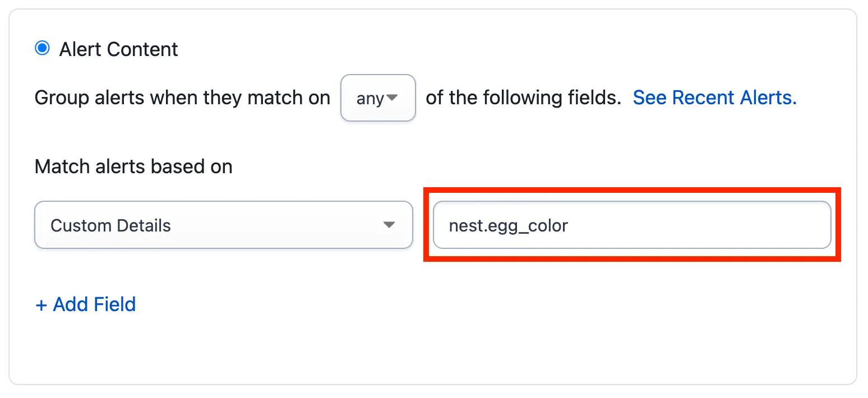
Task: Focus the nest.egg_color text field
Action: 631,225
